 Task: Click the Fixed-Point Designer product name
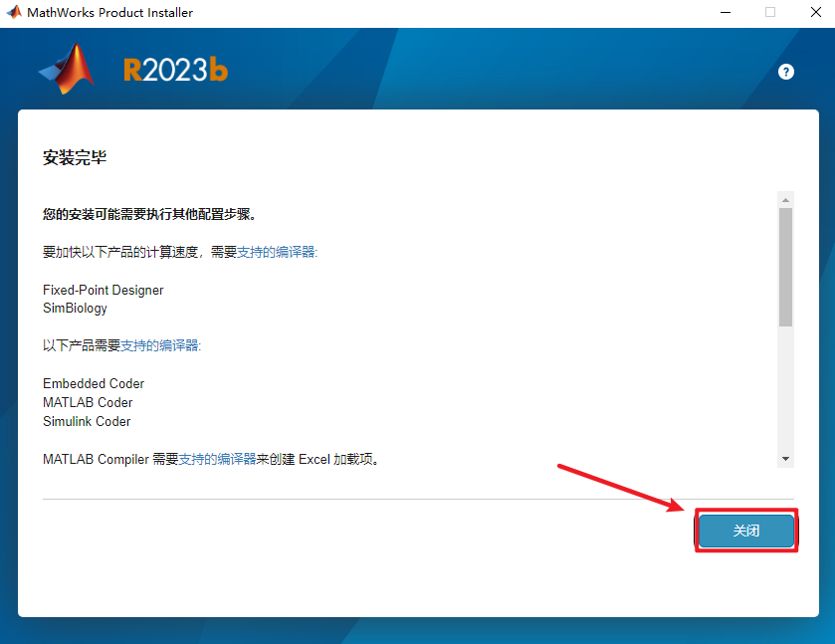click(103, 290)
